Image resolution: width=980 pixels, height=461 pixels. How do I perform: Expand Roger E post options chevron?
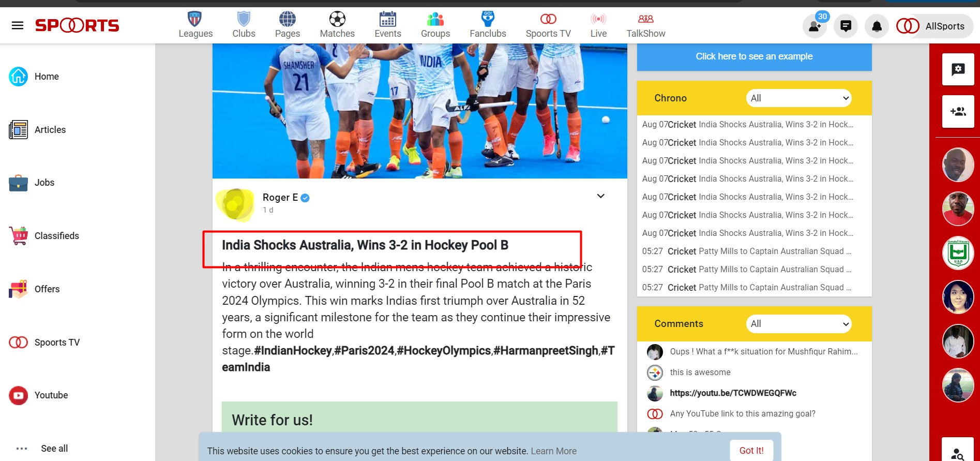tap(600, 196)
